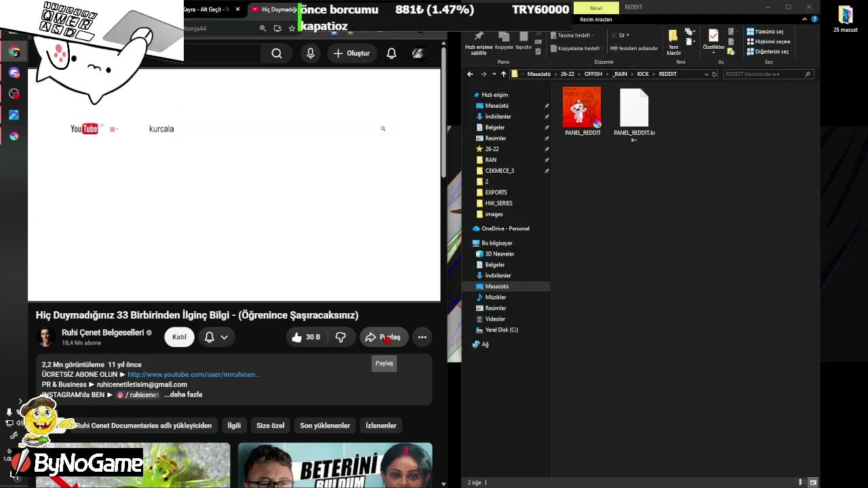
Task: Click Tümünü seç to select all
Action: point(765,32)
